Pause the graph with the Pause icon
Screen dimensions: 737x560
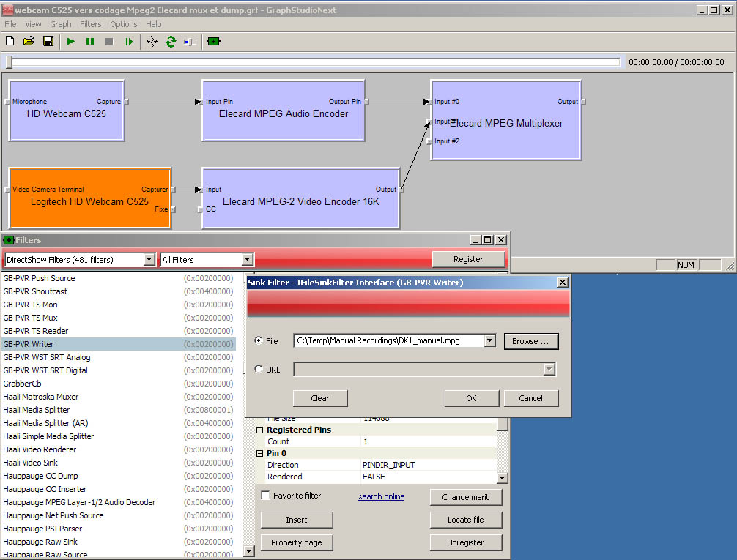pyautogui.click(x=90, y=41)
